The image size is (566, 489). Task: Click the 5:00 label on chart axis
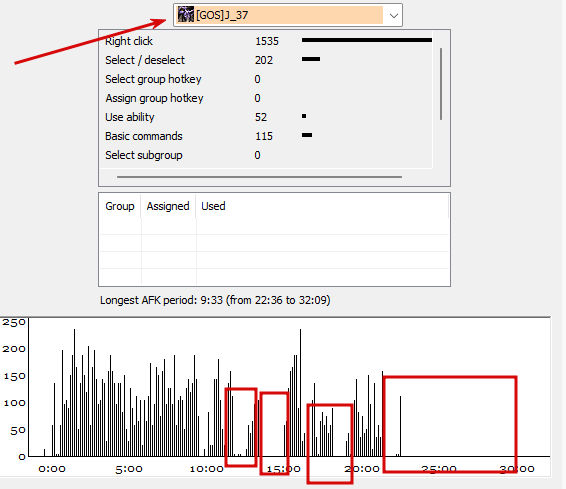click(x=129, y=469)
